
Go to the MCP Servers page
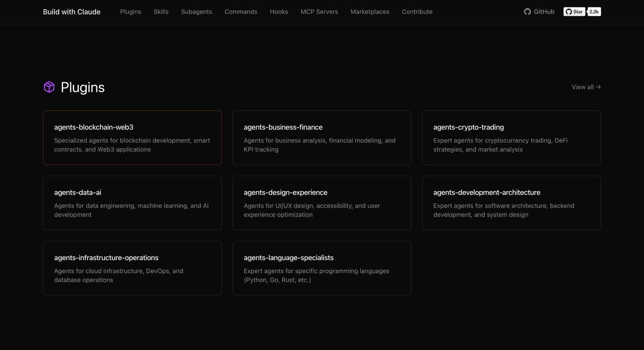(x=319, y=12)
